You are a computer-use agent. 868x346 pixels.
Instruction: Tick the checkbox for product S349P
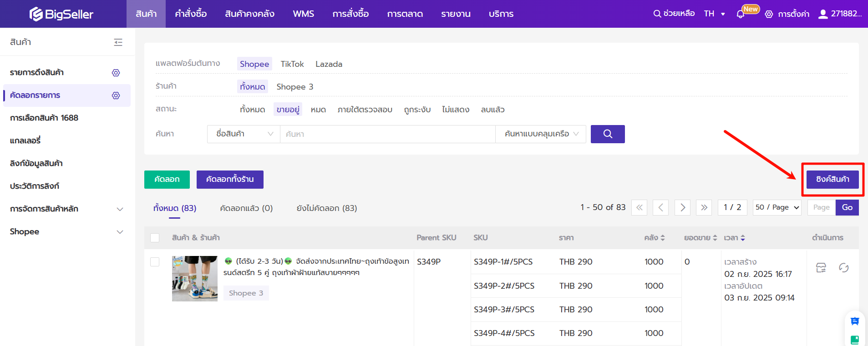coord(155,262)
